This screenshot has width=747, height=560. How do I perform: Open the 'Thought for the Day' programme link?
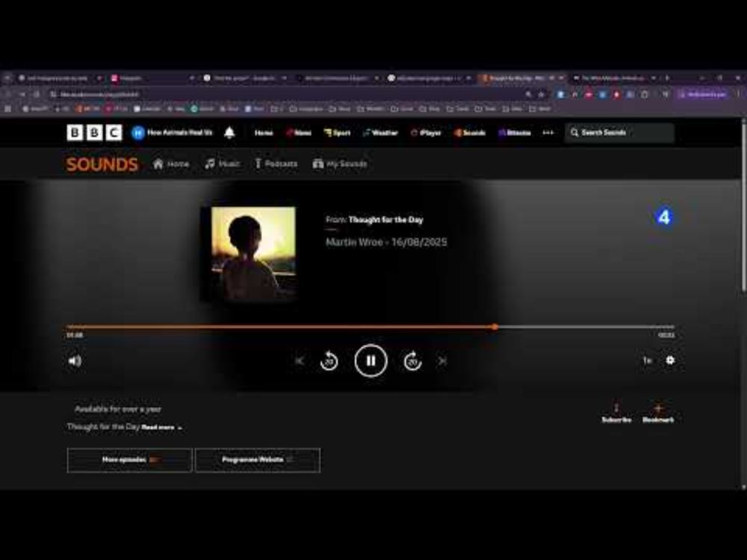[x=386, y=220]
